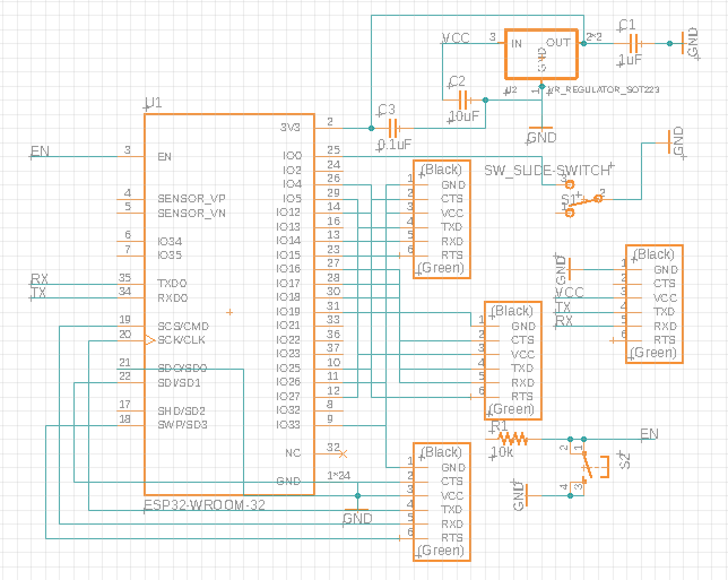Click the SHD/SD2 pin name
The width and height of the screenshot is (728, 580).
[181, 411]
